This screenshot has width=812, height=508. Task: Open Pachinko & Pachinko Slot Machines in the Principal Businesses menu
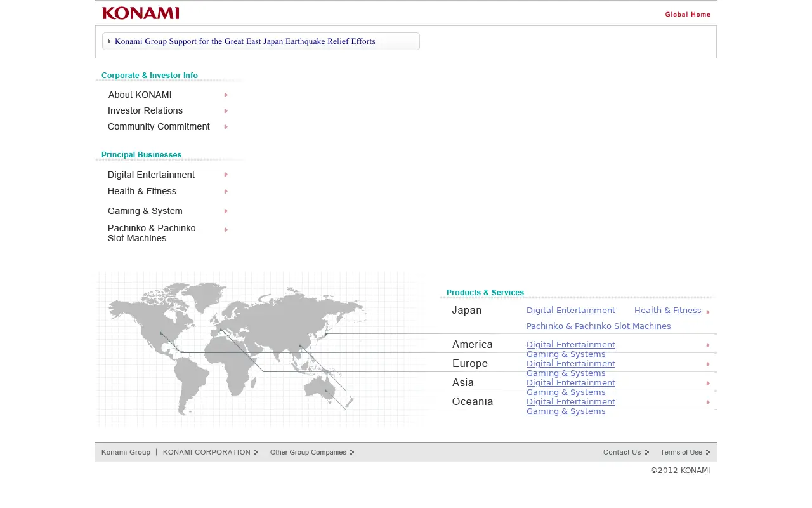[152, 233]
